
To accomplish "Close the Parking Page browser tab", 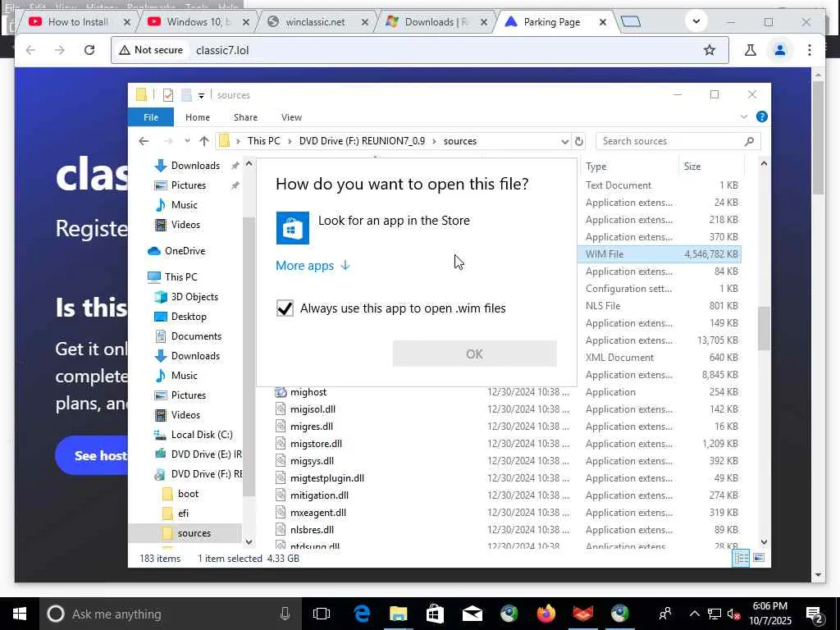I will (603, 22).
